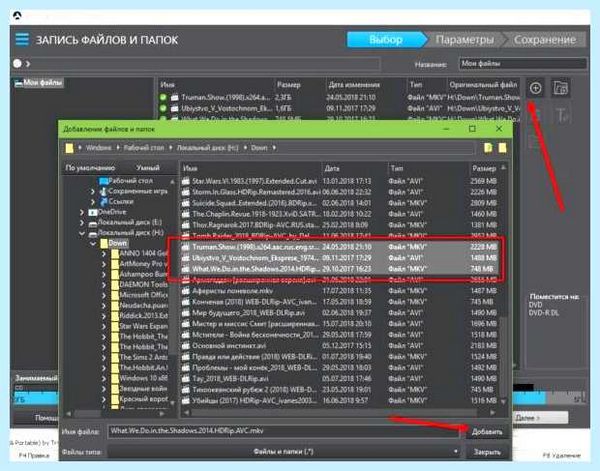This screenshot has height=471, width=600.
Task: Click F8 Удаление in bottom status bar
Action: [562, 455]
